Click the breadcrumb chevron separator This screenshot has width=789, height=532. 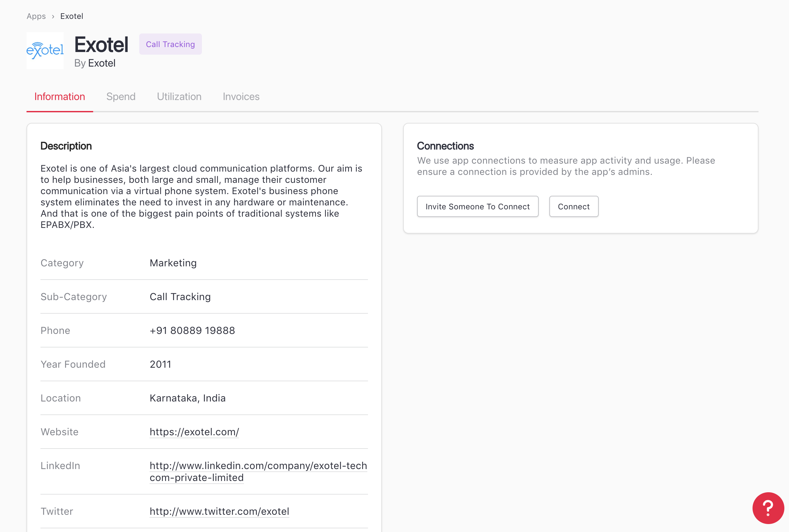(53, 16)
